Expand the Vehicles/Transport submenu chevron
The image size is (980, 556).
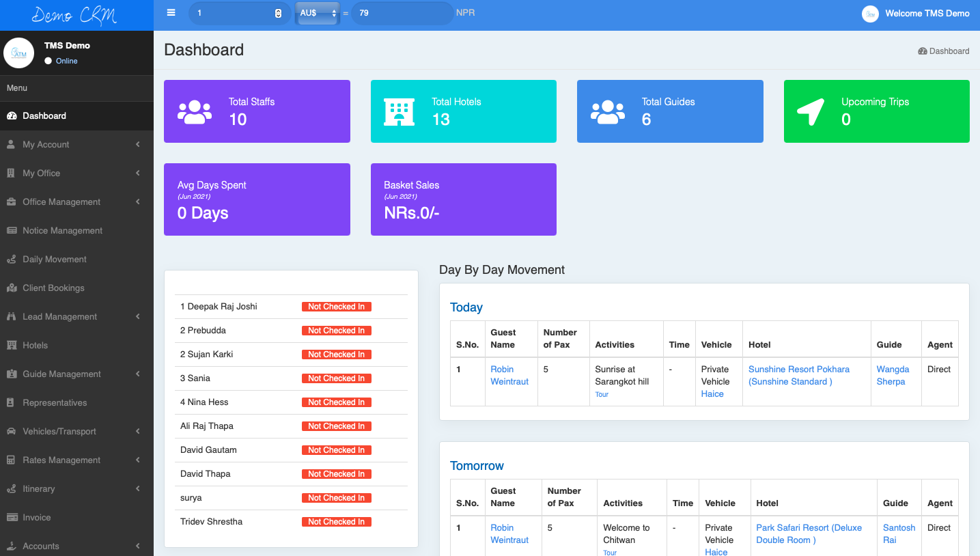click(x=138, y=432)
